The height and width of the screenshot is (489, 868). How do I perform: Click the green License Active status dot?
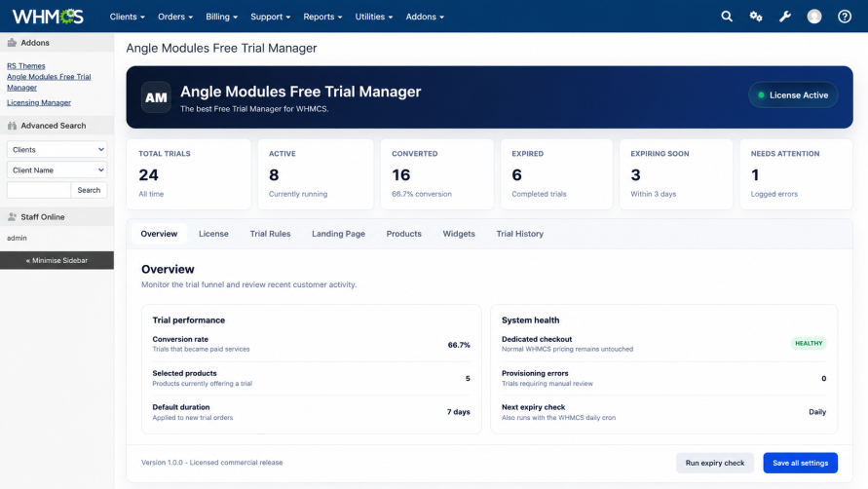[761, 95]
